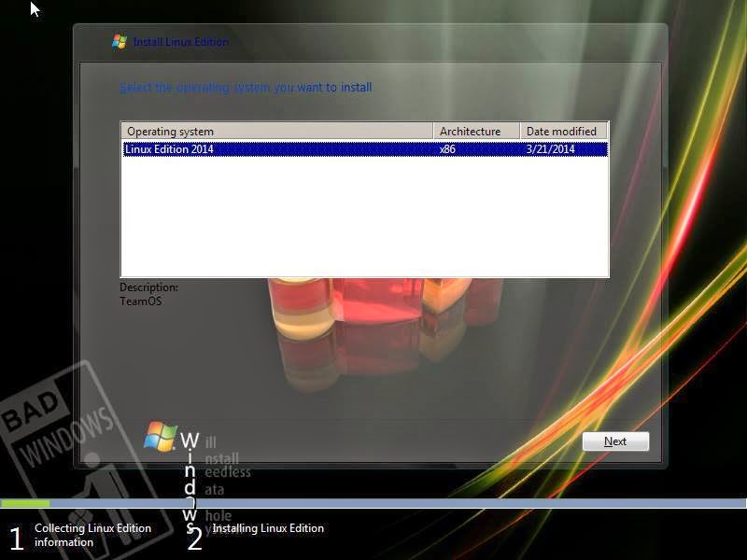Click the Next button

pos(615,441)
